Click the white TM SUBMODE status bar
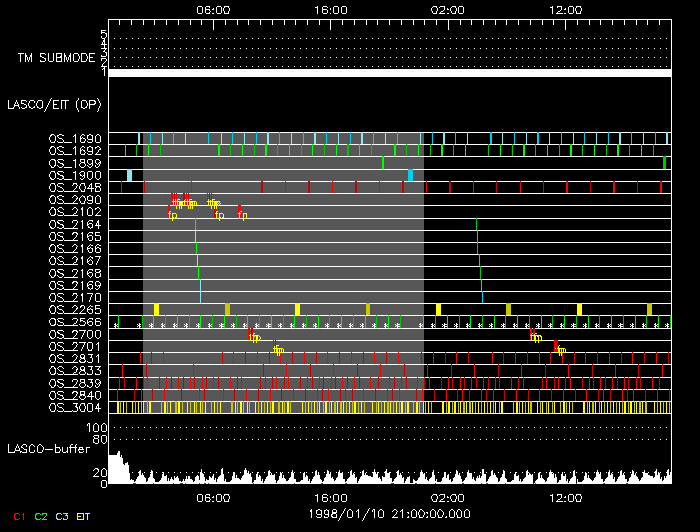Image resolution: width=700 pixels, height=532 pixels. tap(389, 73)
